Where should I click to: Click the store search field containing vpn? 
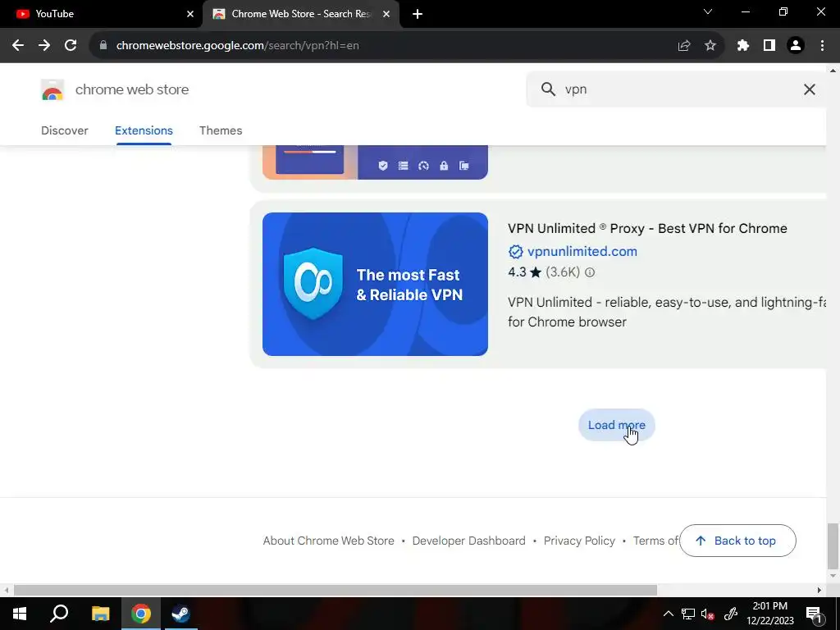tap(676, 89)
